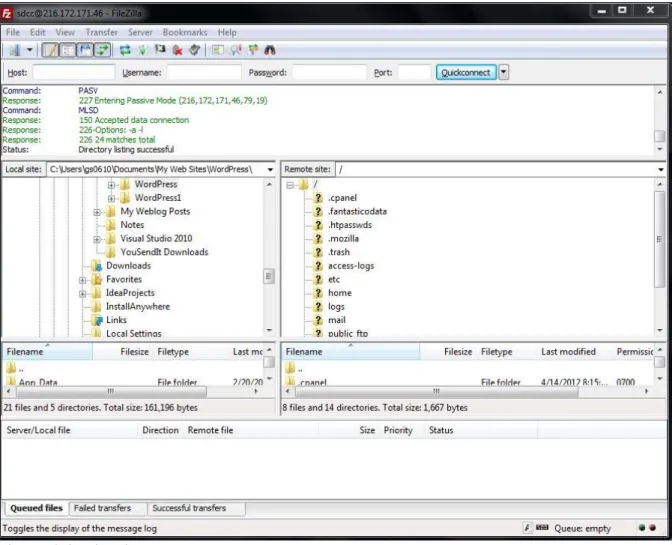672x545 pixels.
Task: Toggle the message log display
Action: pos(51,50)
